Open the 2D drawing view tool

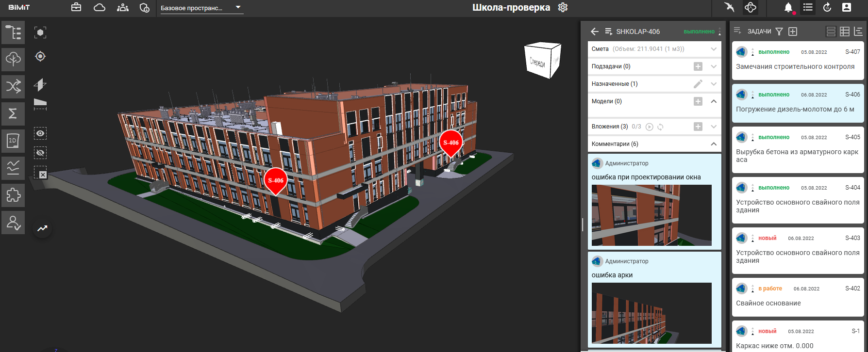13,141
